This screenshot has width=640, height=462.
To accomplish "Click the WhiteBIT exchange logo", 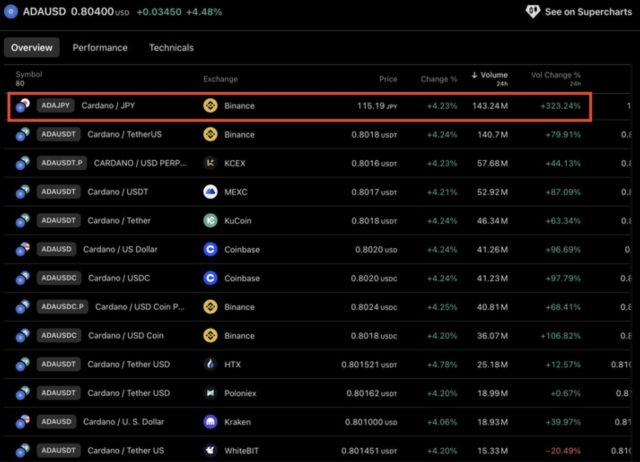I will (211, 451).
